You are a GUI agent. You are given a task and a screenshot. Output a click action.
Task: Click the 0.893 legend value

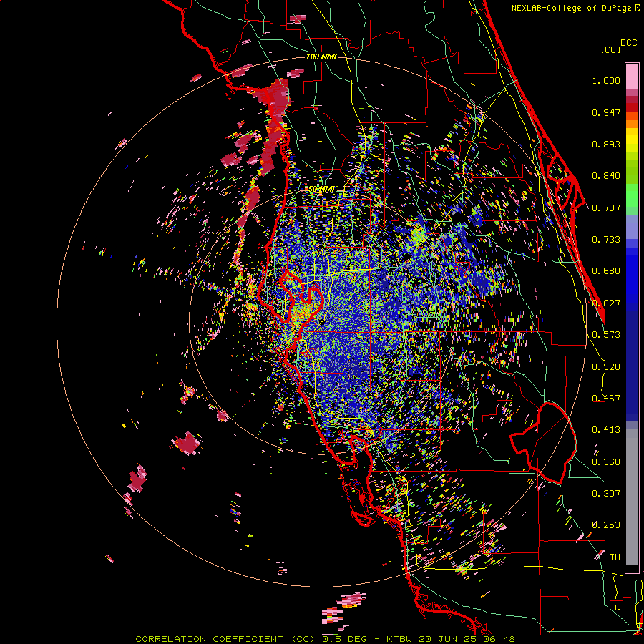606,144
